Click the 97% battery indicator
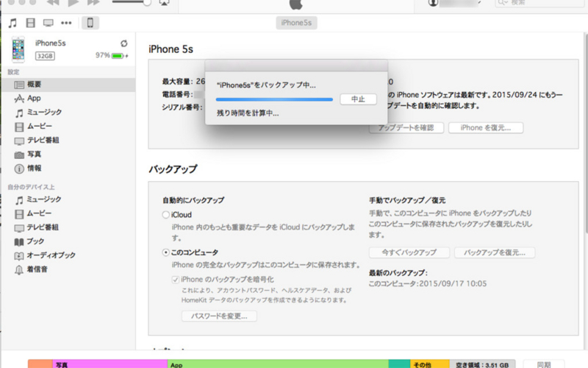 tap(112, 56)
